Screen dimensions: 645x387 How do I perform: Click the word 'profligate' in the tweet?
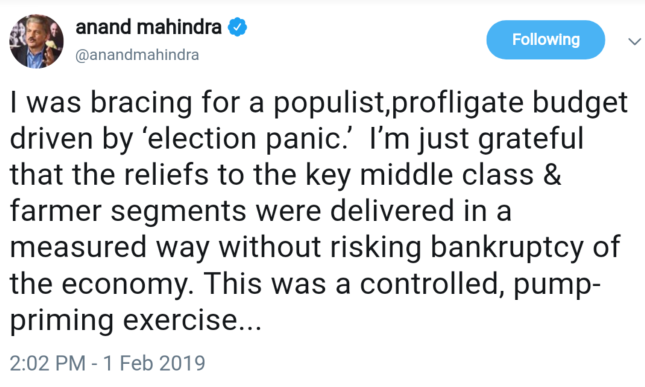(x=457, y=104)
